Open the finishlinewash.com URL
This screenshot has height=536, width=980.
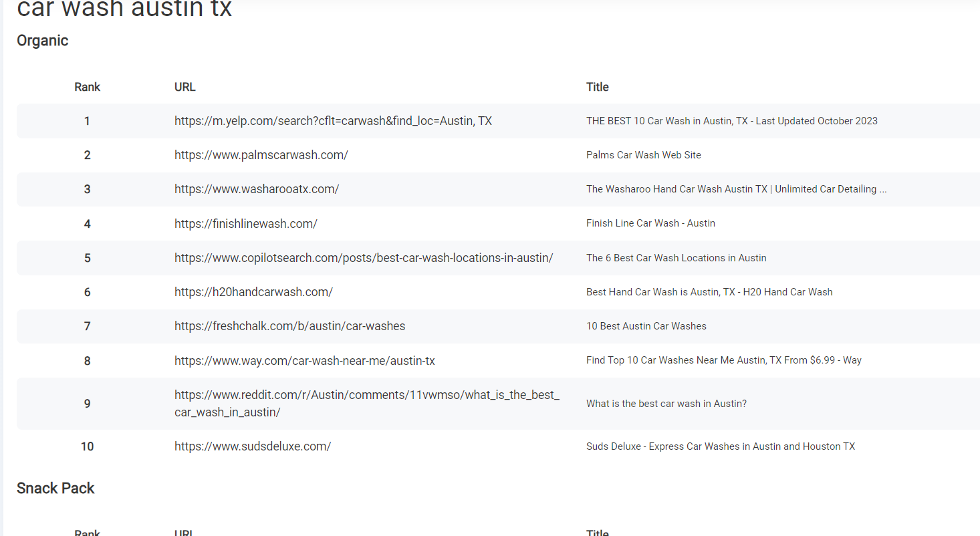click(246, 224)
